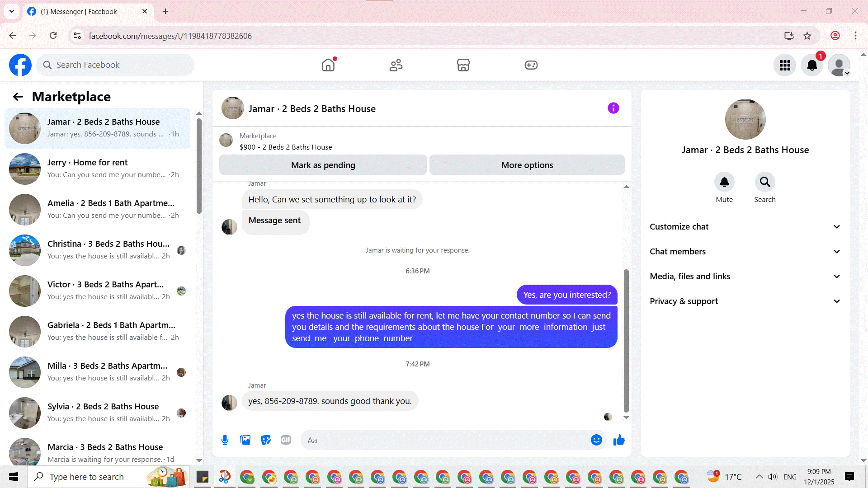This screenshot has width=868, height=488.
Task: Open Jerry Home for rent conversation
Action: (98, 169)
